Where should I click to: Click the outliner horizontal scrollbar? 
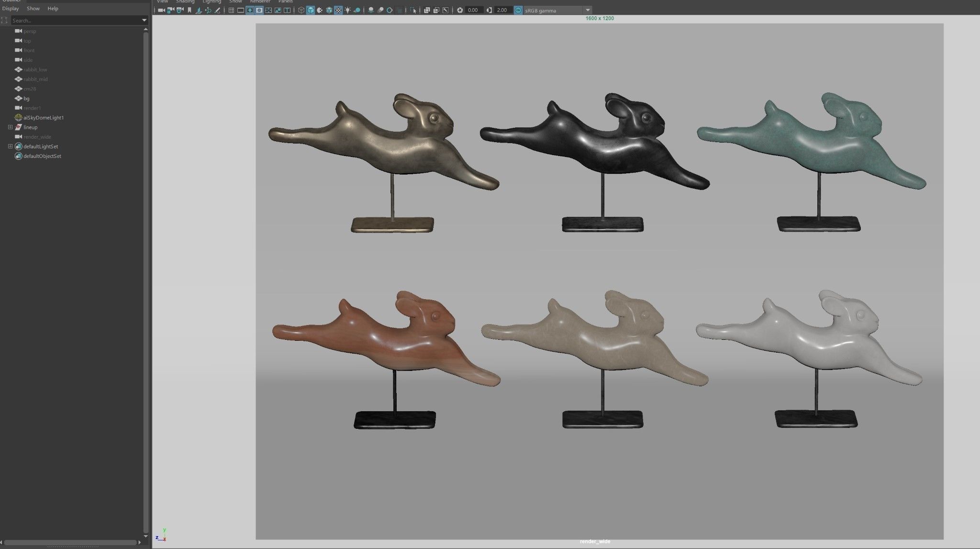point(72,543)
